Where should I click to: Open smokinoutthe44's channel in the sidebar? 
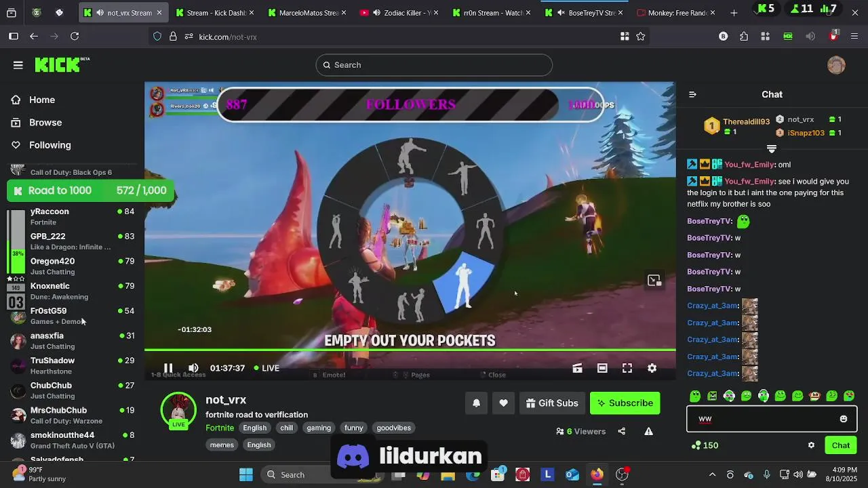[72, 441]
